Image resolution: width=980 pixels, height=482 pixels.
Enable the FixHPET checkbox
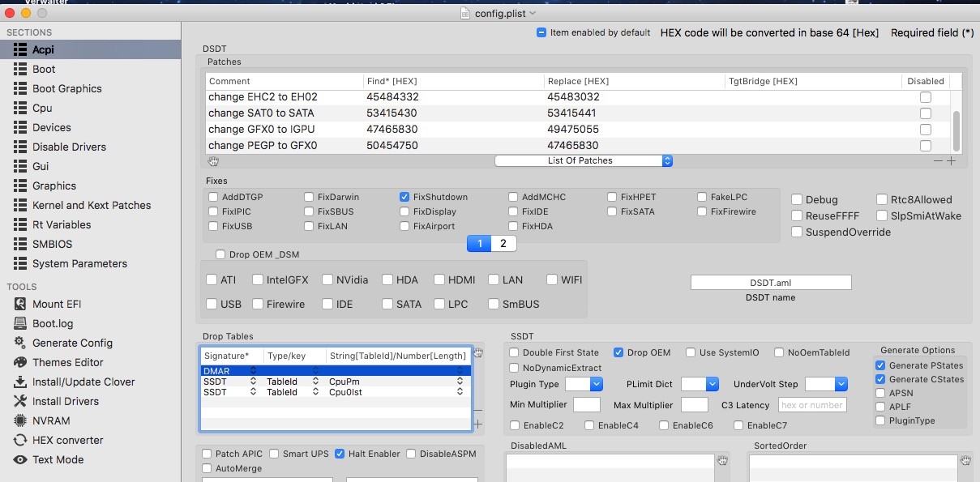click(613, 197)
